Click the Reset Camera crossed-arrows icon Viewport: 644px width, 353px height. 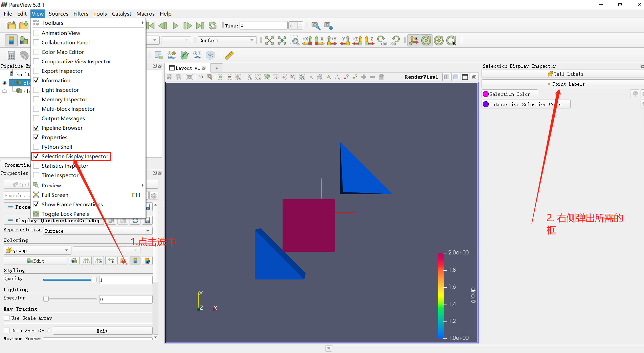pyautogui.click(x=269, y=41)
